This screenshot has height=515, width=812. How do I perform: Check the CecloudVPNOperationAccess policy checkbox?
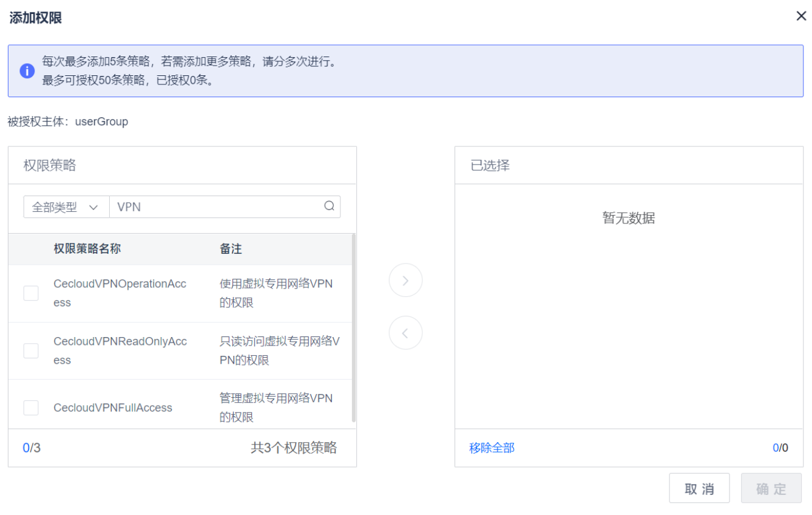click(x=31, y=293)
